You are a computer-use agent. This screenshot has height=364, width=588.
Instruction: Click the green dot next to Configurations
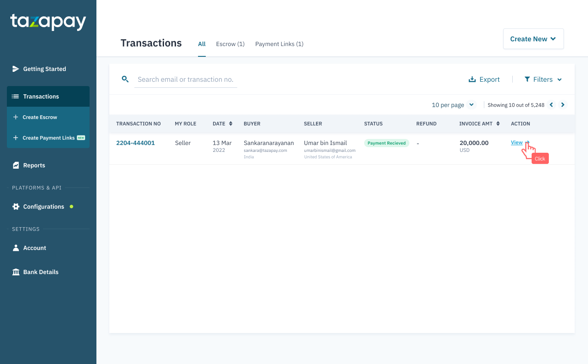[x=71, y=207]
